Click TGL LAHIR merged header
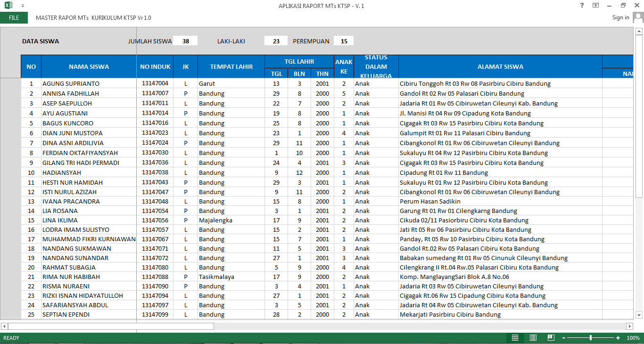Screen dimensions: 644x344 tap(299, 61)
